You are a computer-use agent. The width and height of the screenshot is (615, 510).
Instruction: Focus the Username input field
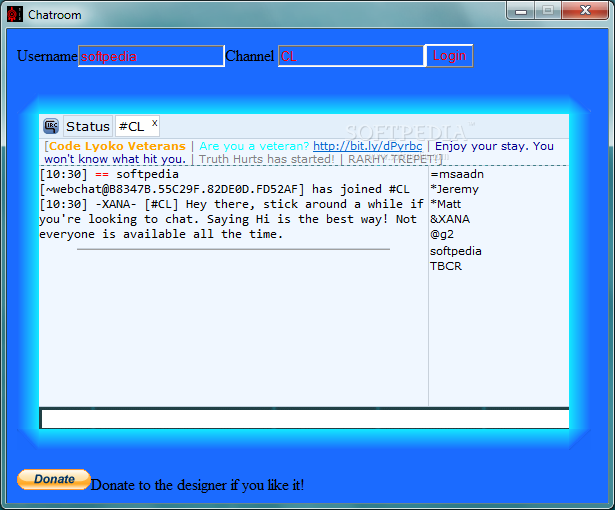[151, 56]
